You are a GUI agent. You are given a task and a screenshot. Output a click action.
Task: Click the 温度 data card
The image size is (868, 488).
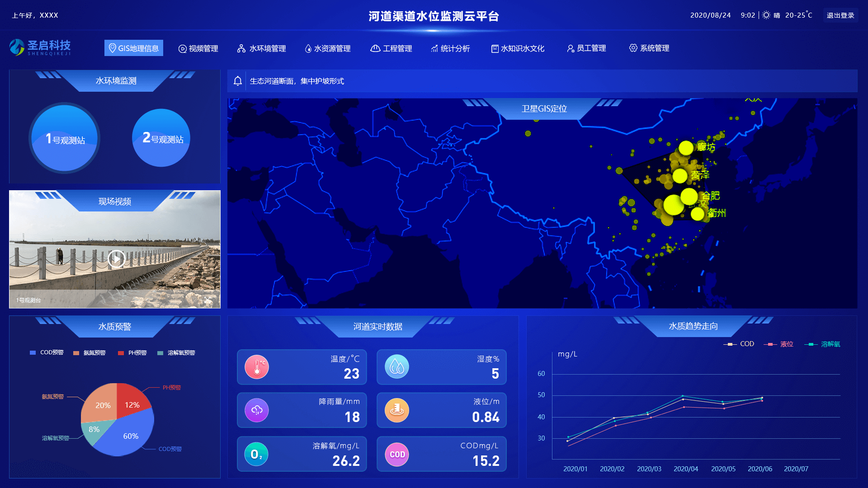(302, 367)
